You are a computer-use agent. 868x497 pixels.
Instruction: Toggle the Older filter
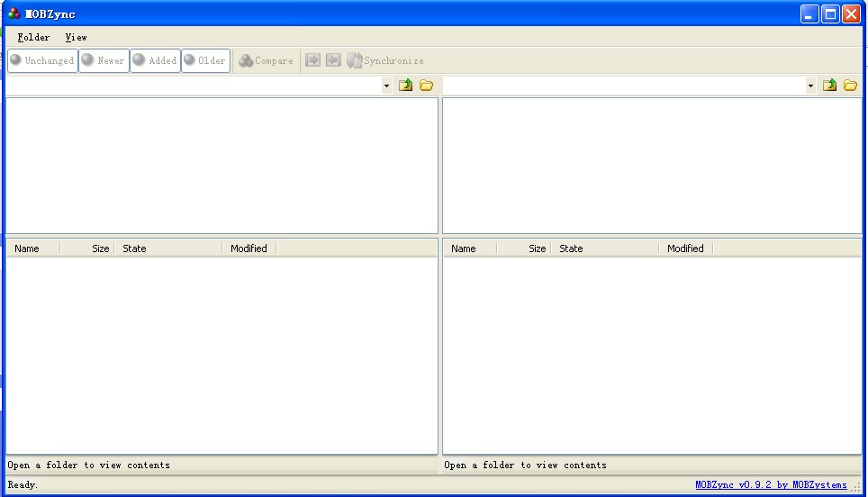205,60
